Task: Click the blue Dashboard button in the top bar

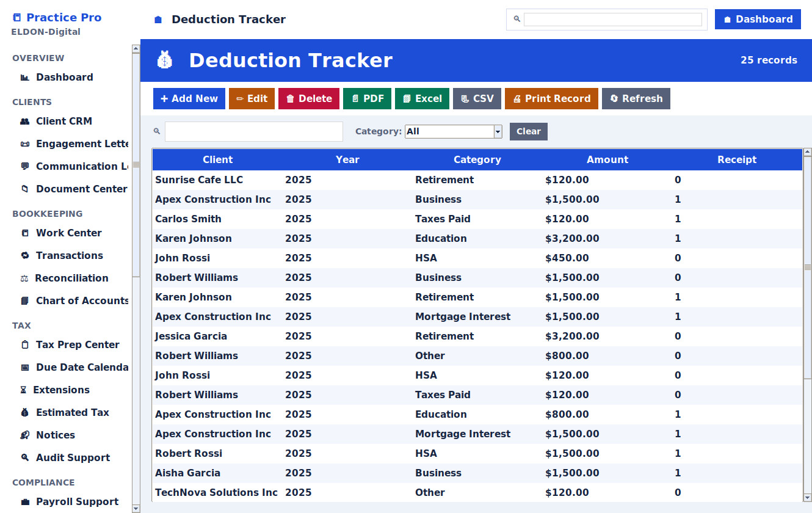Action: pos(758,20)
